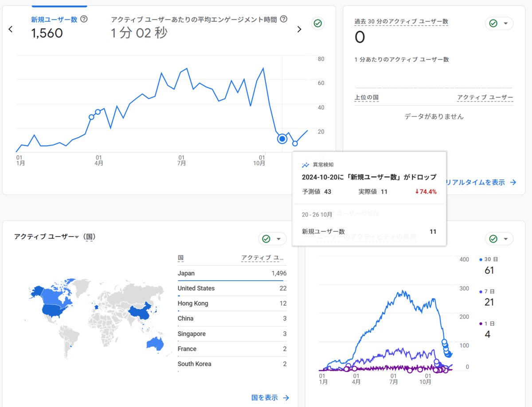This screenshot has height=407, width=532.
Task: Click the large anomaly marker on the line chart
Action: 282,139
